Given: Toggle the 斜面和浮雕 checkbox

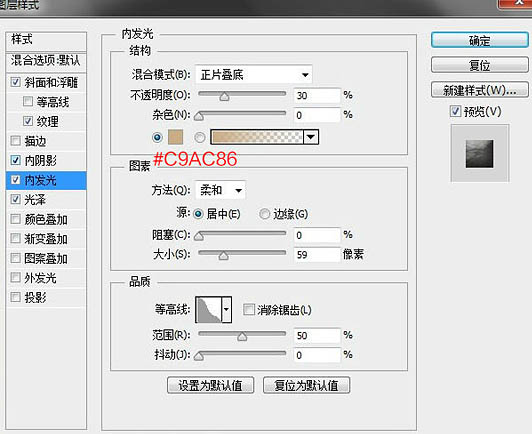Looking at the screenshot, I should [15, 82].
